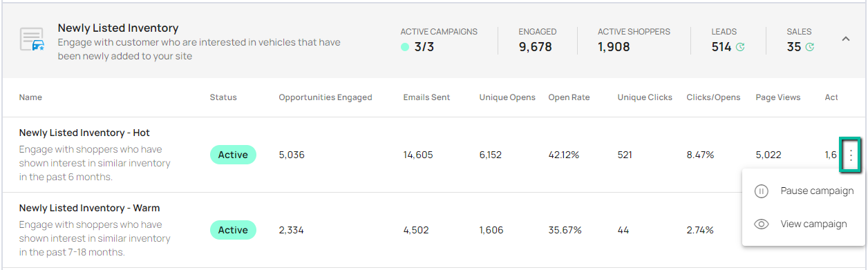Select Pause campaign from the context menu
Viewport: 868px width, 270px height.
(x=817, y=191)
